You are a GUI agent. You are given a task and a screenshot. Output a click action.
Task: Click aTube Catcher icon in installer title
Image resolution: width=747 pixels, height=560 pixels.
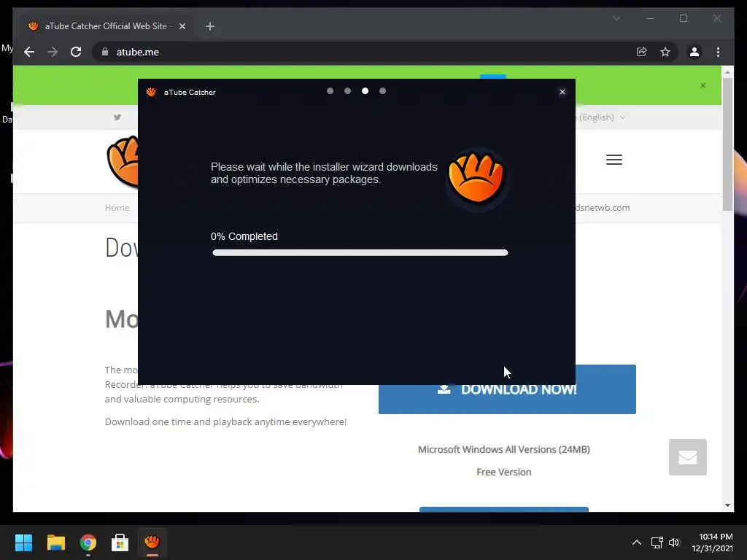coord(151,92)
